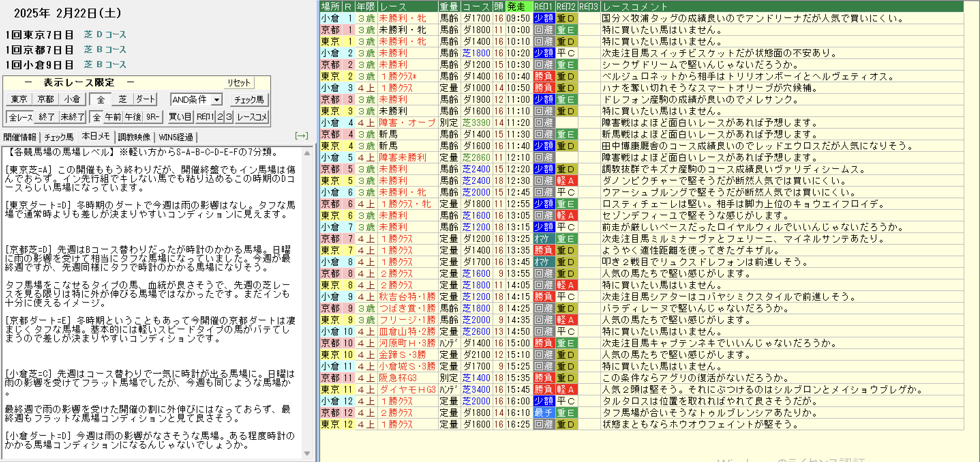Select the 終了 races filter
980x462 pixels.
(46, 117)
